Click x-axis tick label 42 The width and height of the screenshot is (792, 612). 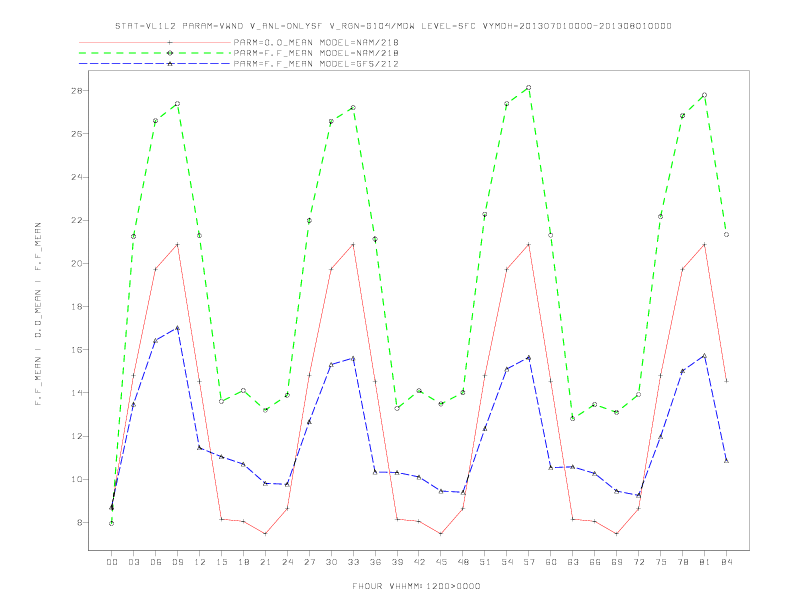coord(419,562)
